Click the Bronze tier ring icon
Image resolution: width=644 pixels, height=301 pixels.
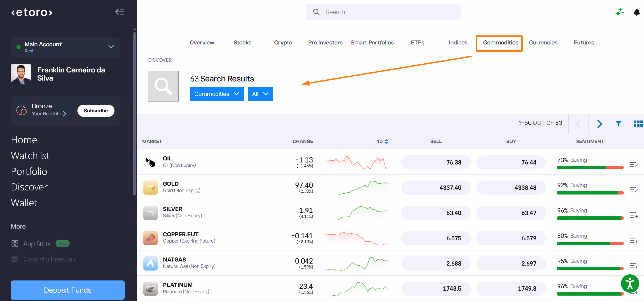[x=21, y=110]
